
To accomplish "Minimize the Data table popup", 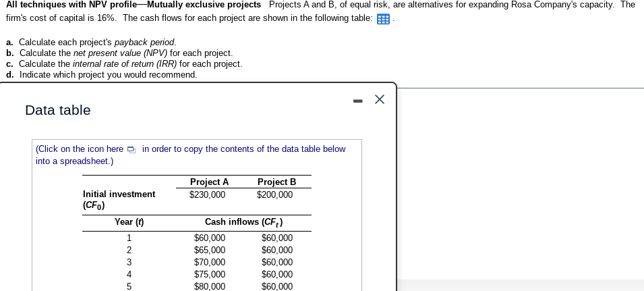I will click(x=358, y=100).
